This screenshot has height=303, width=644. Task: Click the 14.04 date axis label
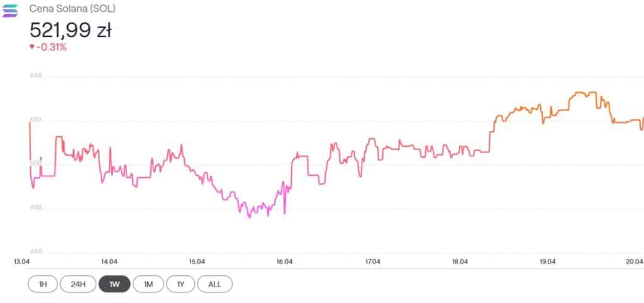pyautogui.click(x=109, y=261)
